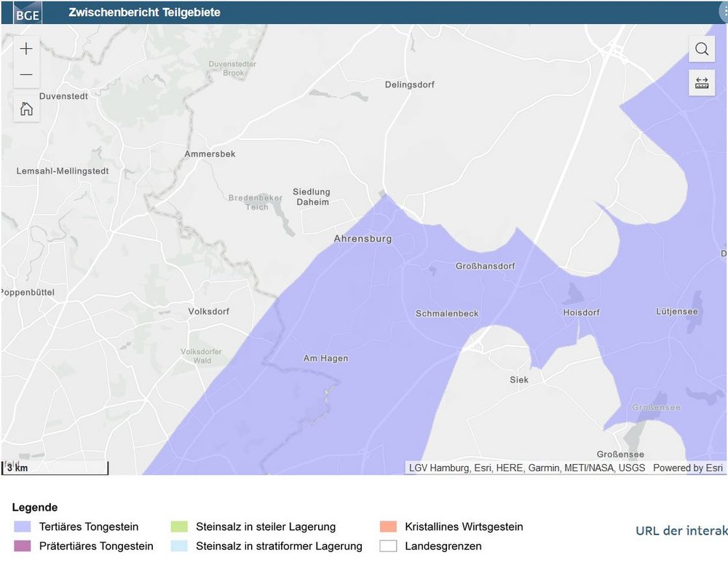The image size is (728, 563).
Task: Select the Steinsalz in steiler Lagerung swatch
Action: tap(179, 527)
